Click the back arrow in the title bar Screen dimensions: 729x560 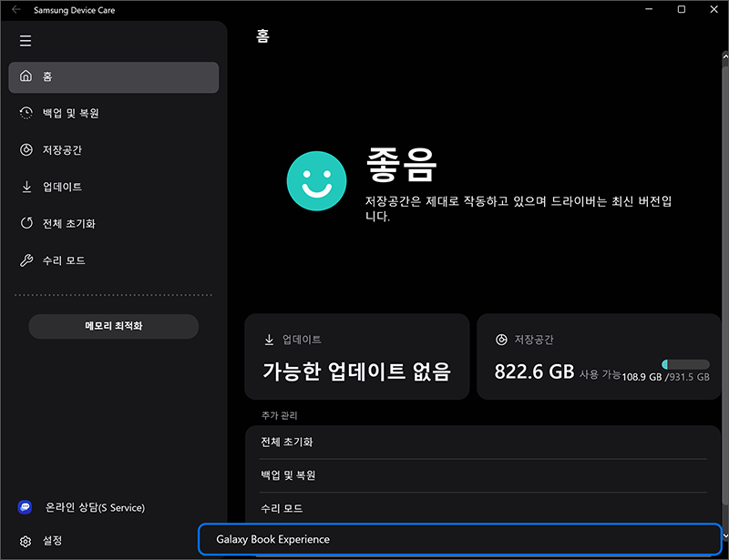[x=15, y=9]
